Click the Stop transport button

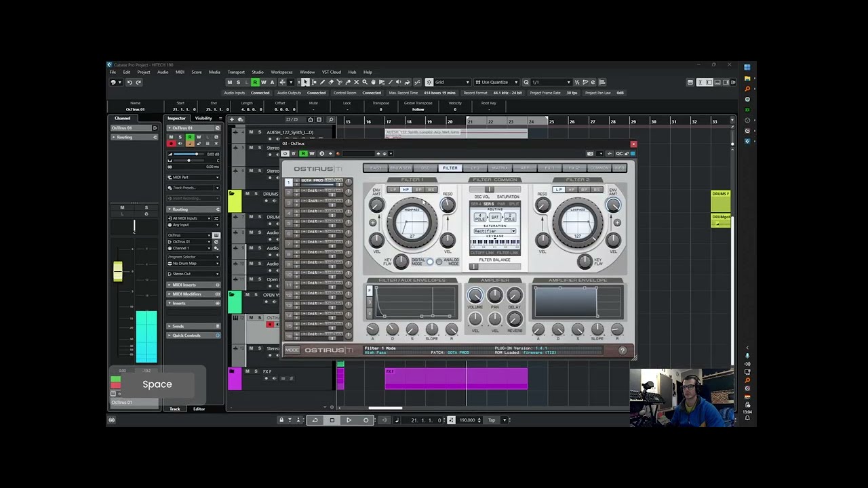pos(332,420)
